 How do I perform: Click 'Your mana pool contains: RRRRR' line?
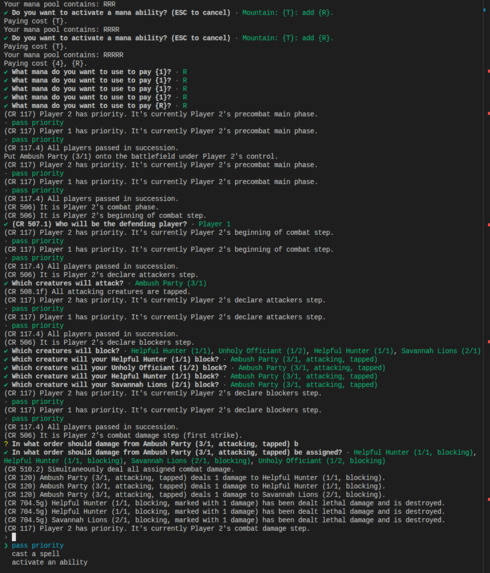pos(64,55)
